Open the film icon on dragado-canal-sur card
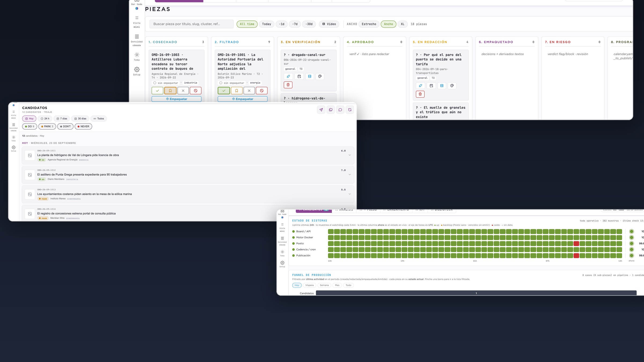The height and width of the screenshot is (362, 644). [310, 76]
